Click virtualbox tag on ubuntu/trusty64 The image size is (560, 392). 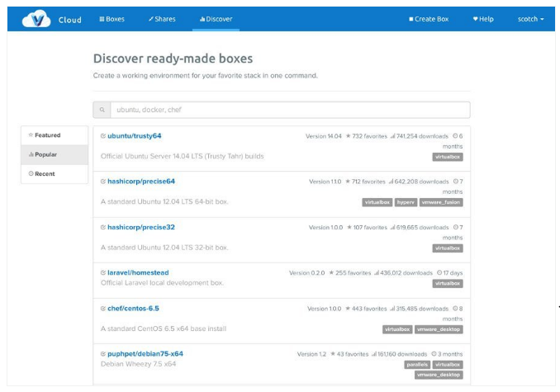448,157
